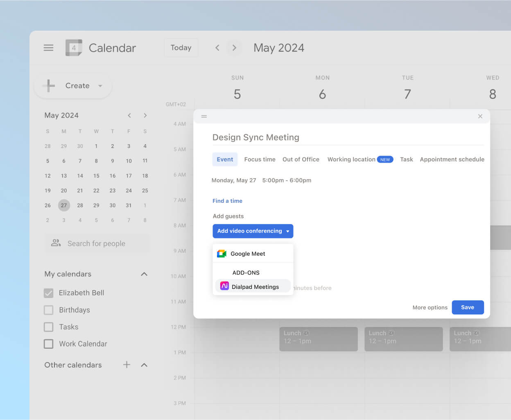The width and height of the screenshot is (511, 420).
Task: Expand the Create button options
Action: coord(100,86)
